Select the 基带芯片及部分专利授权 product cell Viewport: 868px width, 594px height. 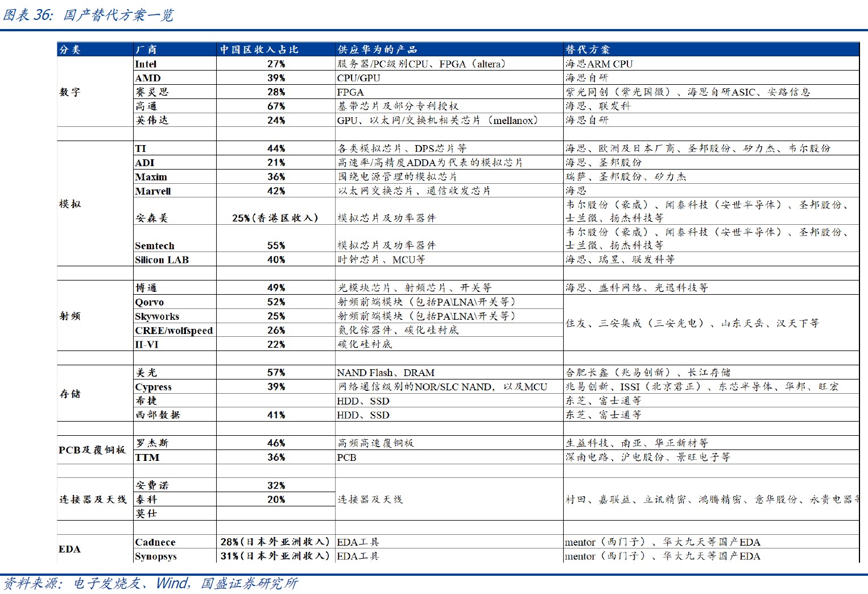tap(449, 106)
